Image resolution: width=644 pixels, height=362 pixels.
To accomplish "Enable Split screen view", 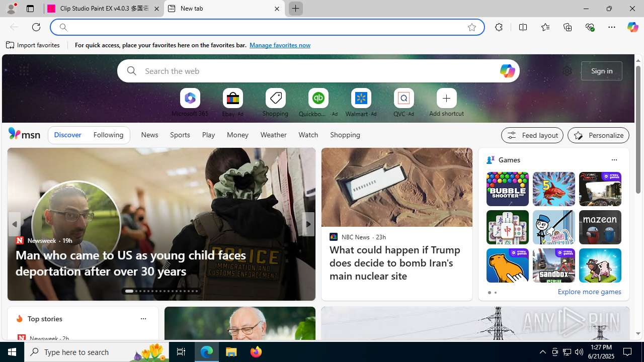I will point(523,27).
